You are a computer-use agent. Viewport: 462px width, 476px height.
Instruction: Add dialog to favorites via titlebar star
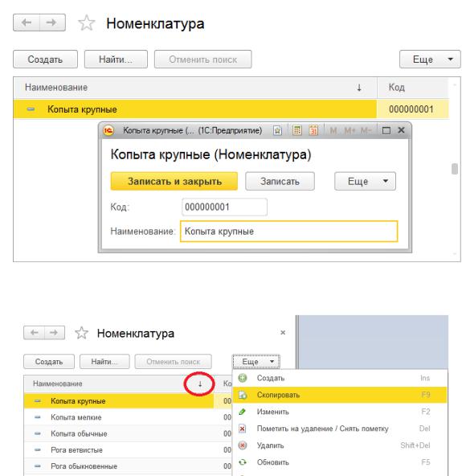277,130
